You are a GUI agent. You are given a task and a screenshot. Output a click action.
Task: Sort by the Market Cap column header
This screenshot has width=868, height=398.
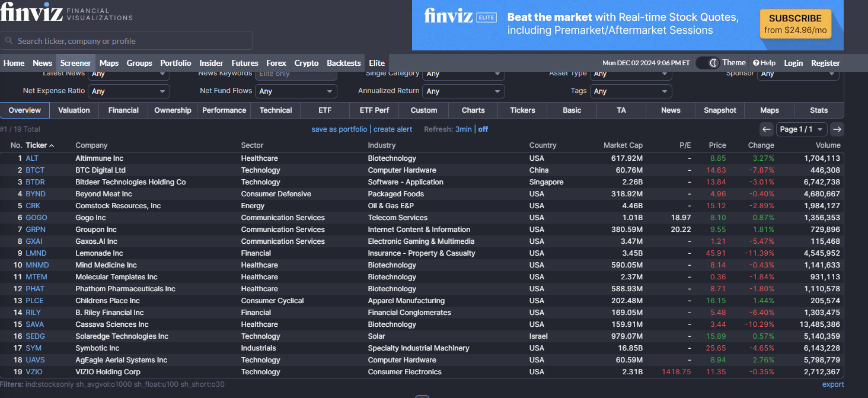(623, 145)
